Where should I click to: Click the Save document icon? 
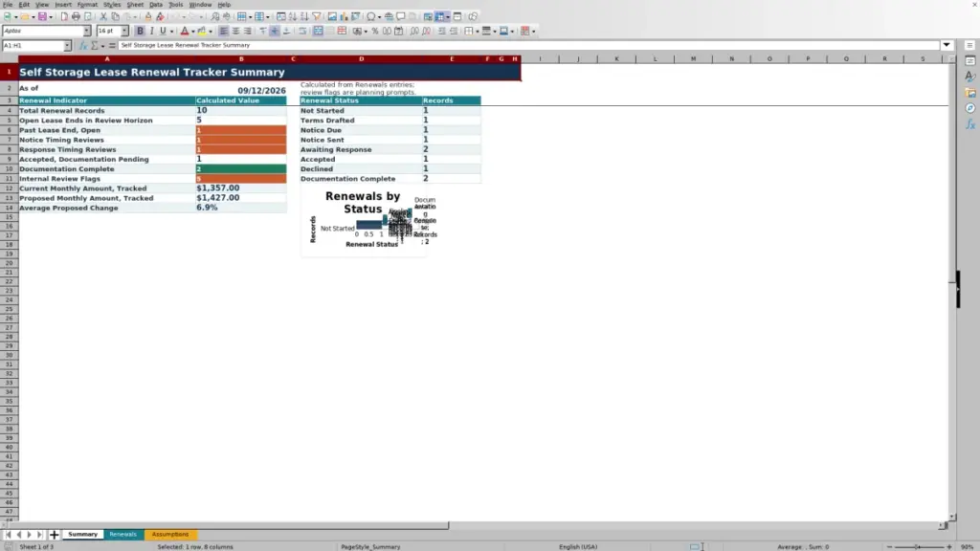coord(42,17)
